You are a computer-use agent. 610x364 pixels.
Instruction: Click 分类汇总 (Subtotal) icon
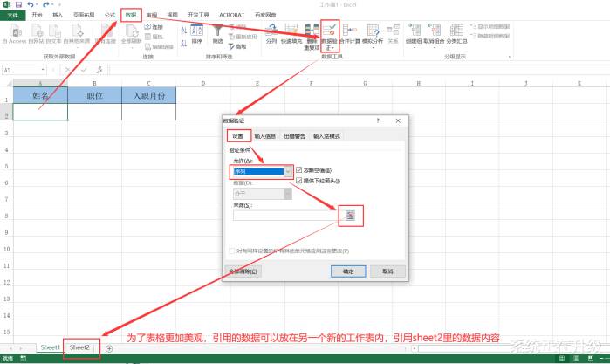point(456,33)
